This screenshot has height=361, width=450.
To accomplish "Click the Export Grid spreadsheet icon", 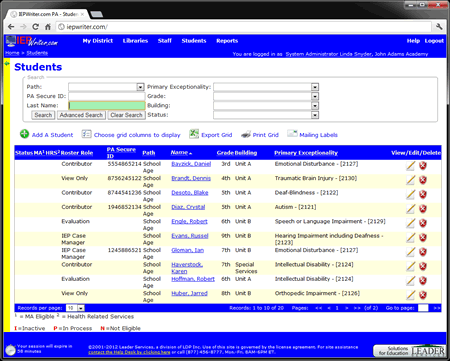I will tap(194, 134).
